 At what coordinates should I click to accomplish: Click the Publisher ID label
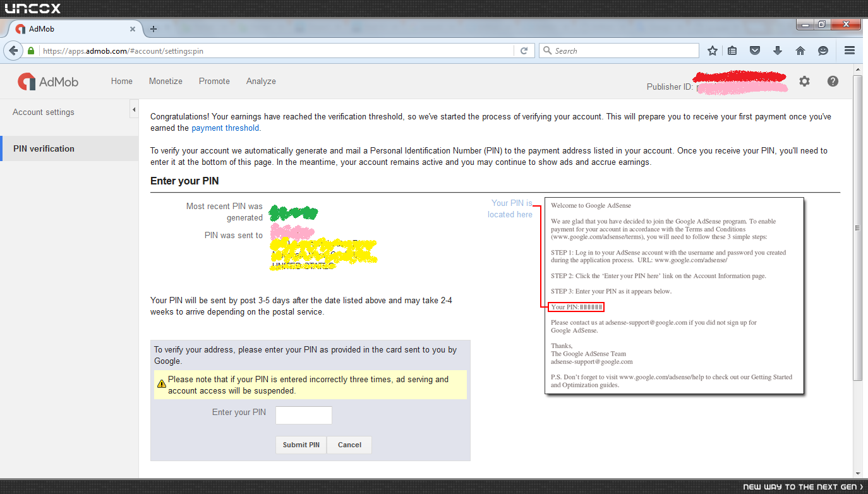670,87
